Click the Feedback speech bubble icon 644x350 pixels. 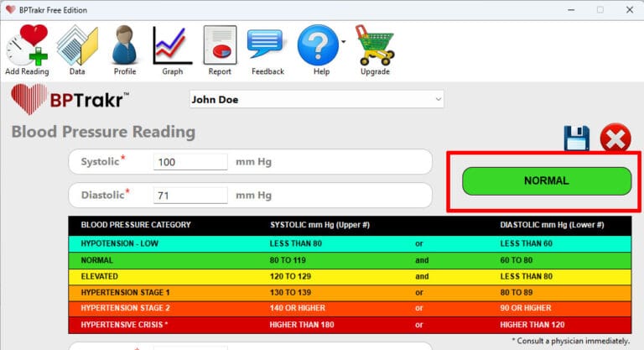click(x=267, y=45)
